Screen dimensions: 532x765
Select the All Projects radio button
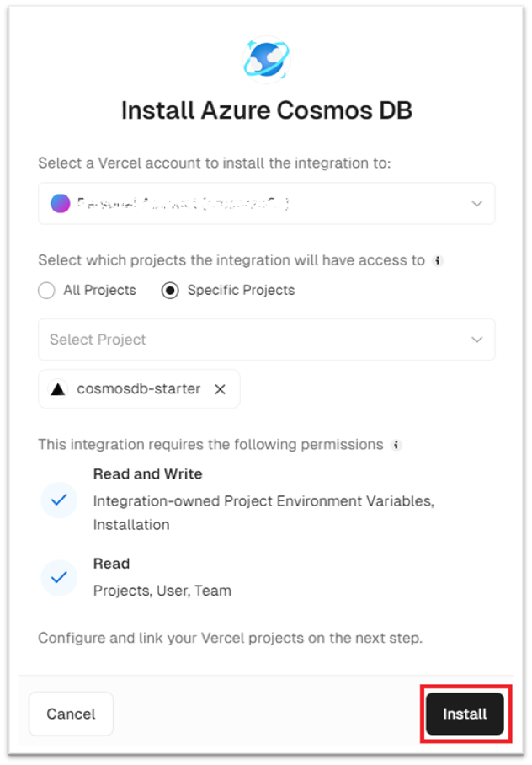47,291
